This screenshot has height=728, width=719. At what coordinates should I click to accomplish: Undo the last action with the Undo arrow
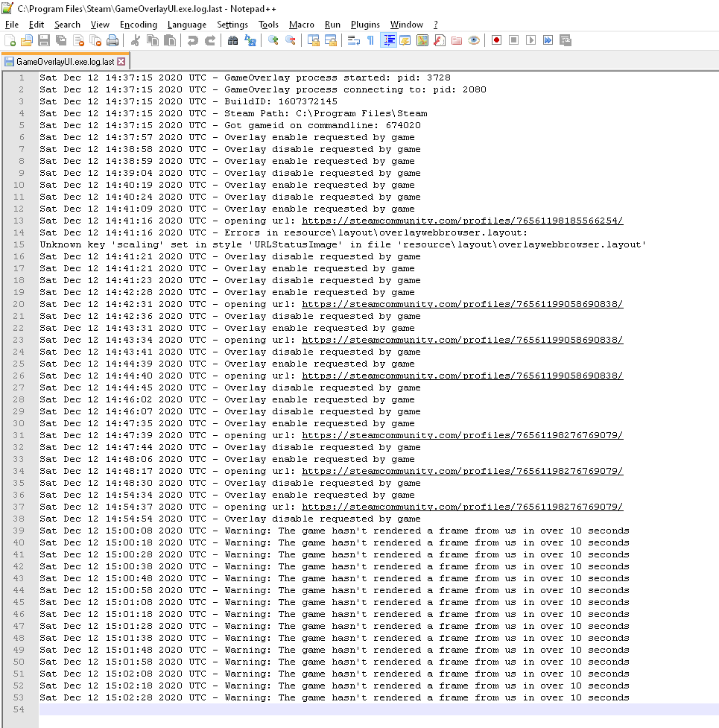pos(193,41)
